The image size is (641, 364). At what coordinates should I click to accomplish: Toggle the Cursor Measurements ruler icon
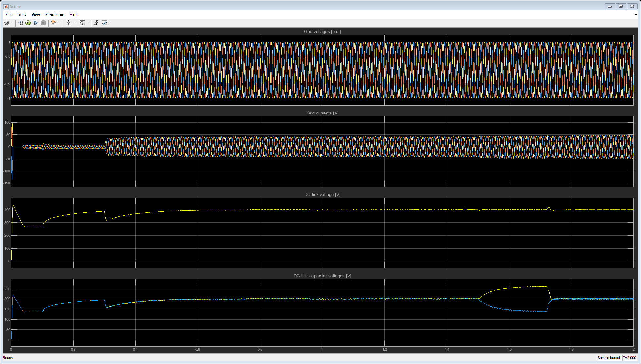(x=104, y=23)
